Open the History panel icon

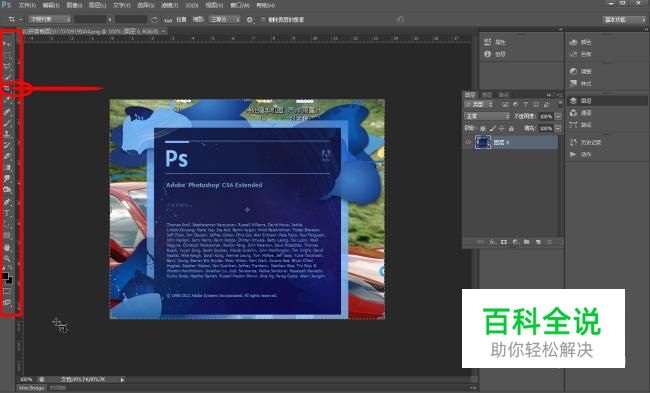coord(573,142)
